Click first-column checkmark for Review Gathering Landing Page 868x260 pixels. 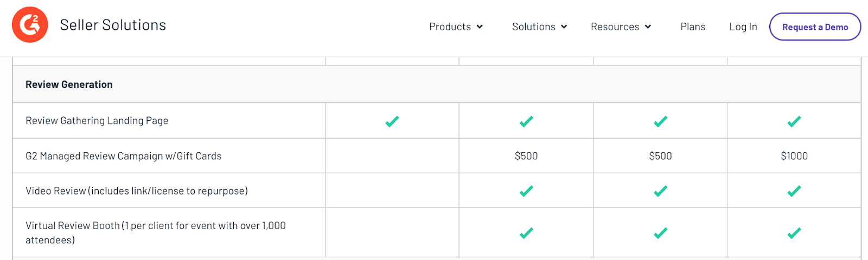click(x=392, y=121)
